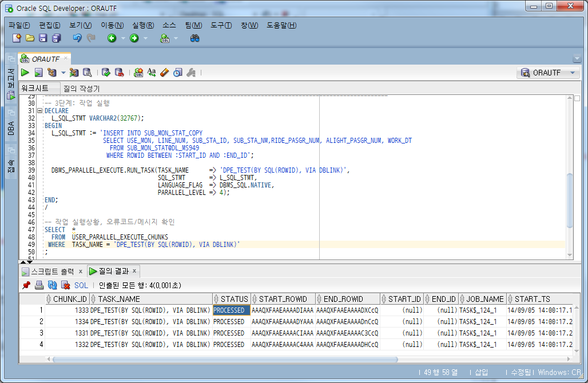Sort by the START_TS column header
This screenshot has height=383, width=588.
click(x=539, y=299)
